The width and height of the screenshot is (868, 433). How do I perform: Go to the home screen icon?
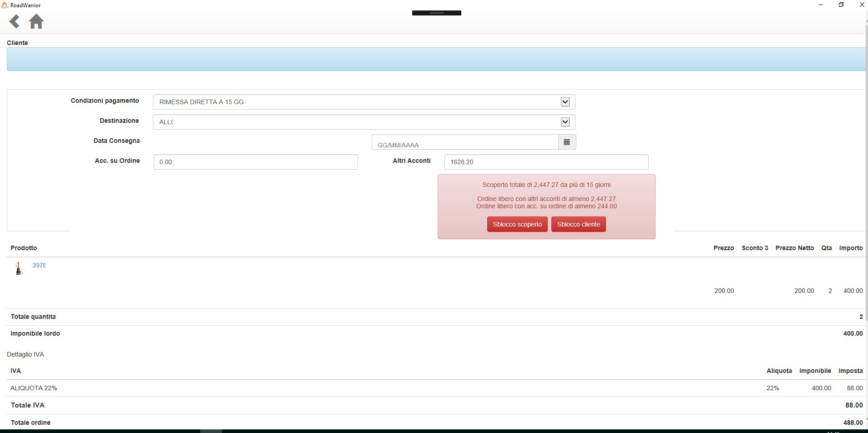[36, 21]
